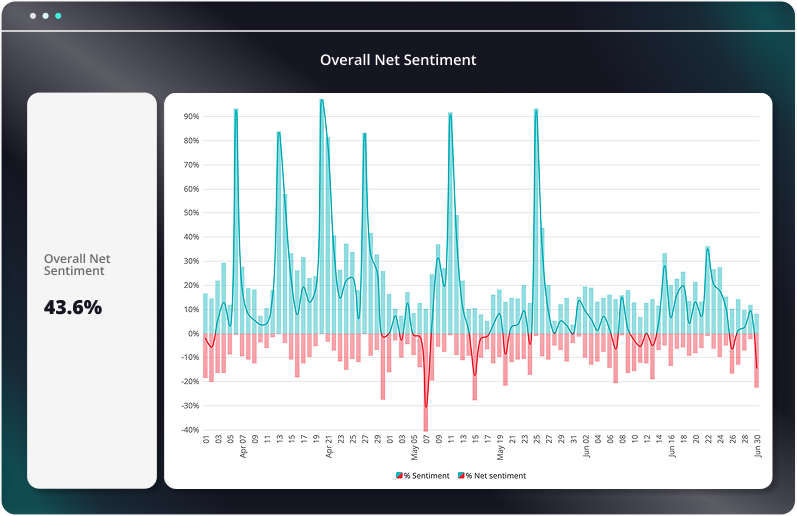
Task: Click the Apr 07 x-axis date label
Action: click(x=243, y=448)
